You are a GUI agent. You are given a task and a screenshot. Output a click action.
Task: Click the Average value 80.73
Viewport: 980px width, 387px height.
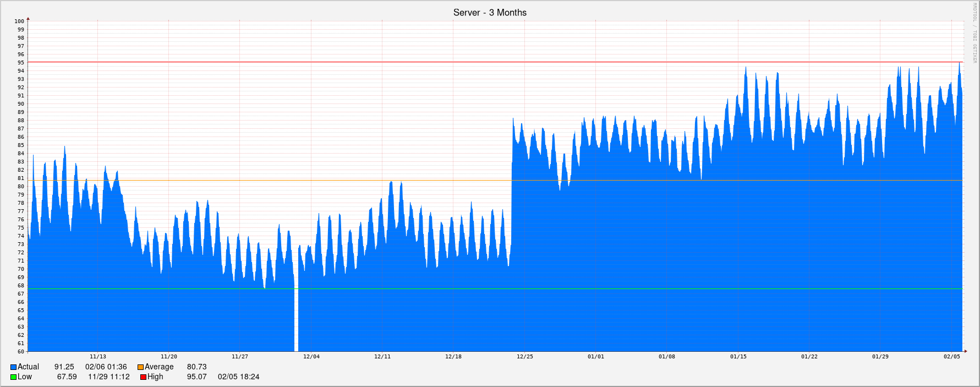point(196,367)
